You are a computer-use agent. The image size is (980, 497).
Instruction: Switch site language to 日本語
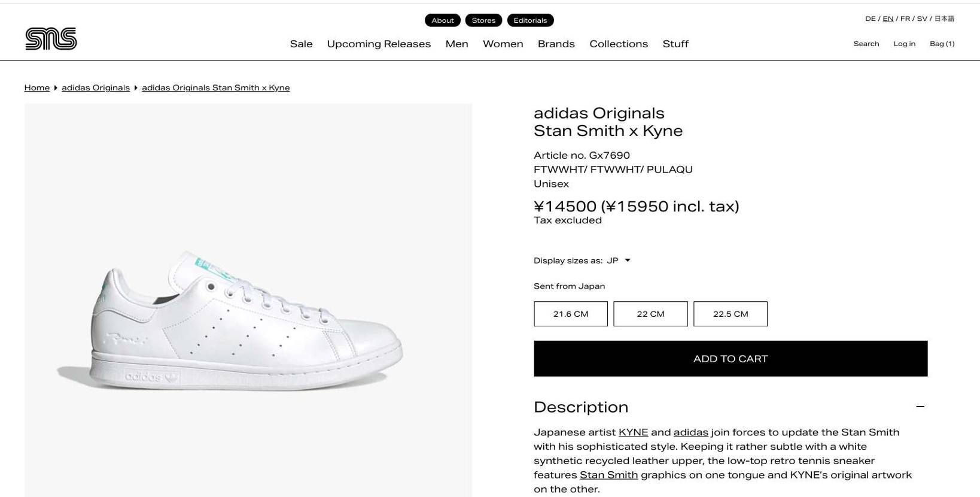pos(943,19)
